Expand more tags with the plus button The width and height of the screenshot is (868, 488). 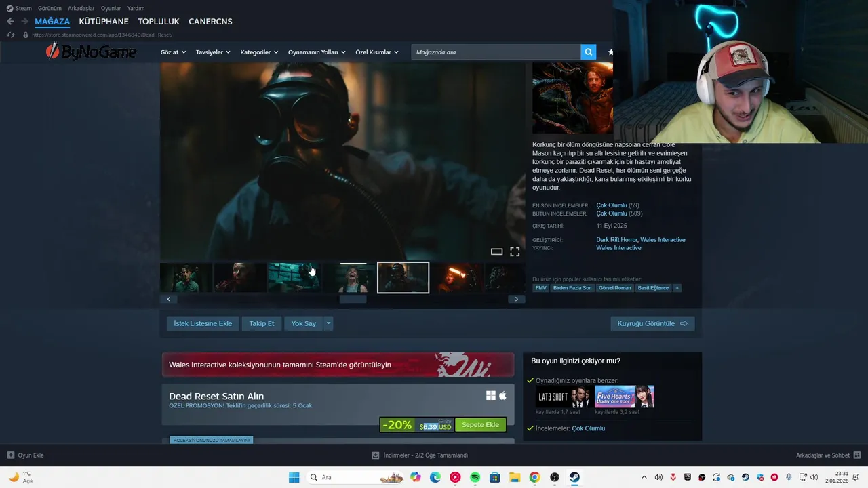coord(677,288)
